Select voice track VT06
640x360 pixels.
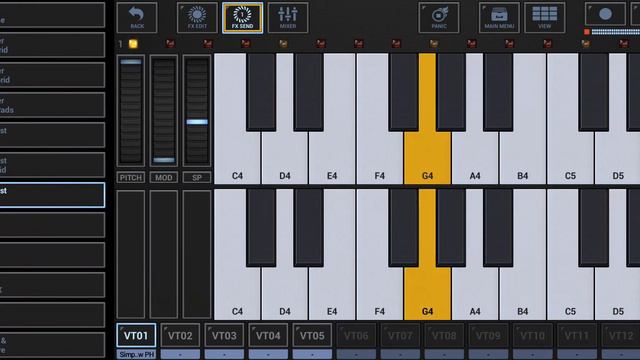[356, 336]
